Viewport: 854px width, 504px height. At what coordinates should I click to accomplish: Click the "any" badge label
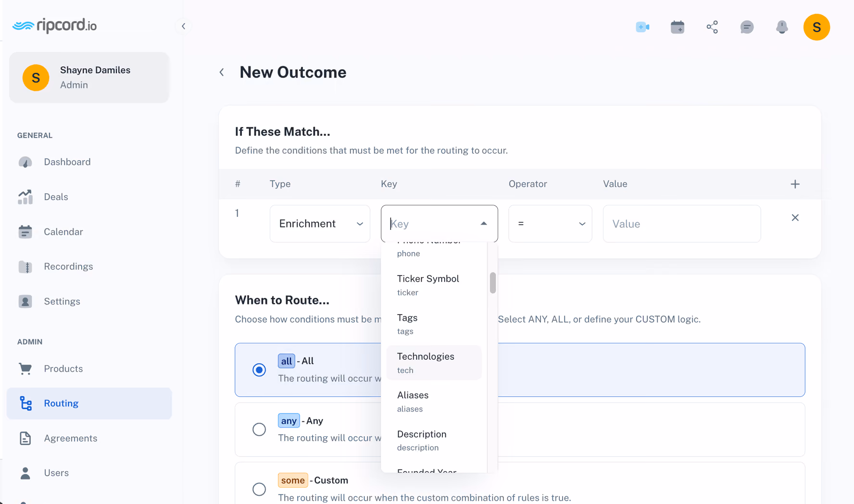tap(289, 421)
